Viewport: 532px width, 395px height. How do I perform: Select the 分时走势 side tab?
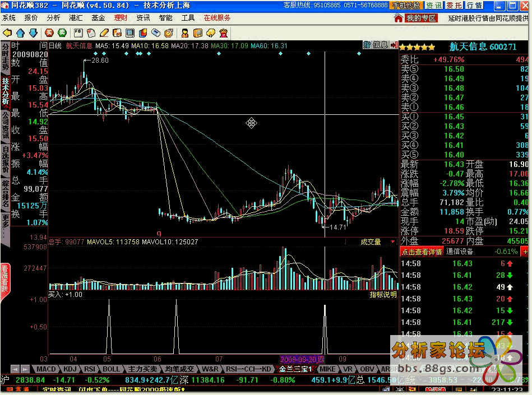(6, 57)
